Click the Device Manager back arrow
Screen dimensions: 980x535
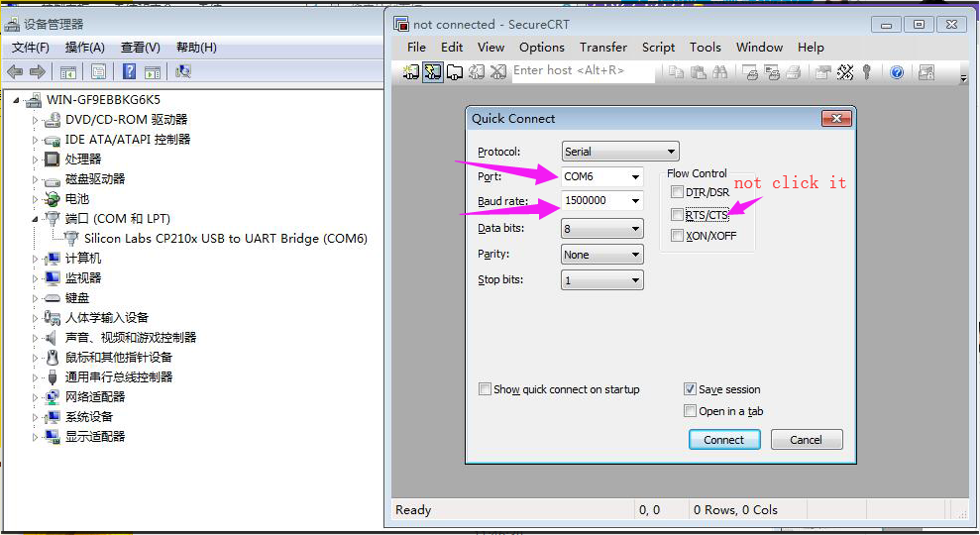[x=15, y=72]
